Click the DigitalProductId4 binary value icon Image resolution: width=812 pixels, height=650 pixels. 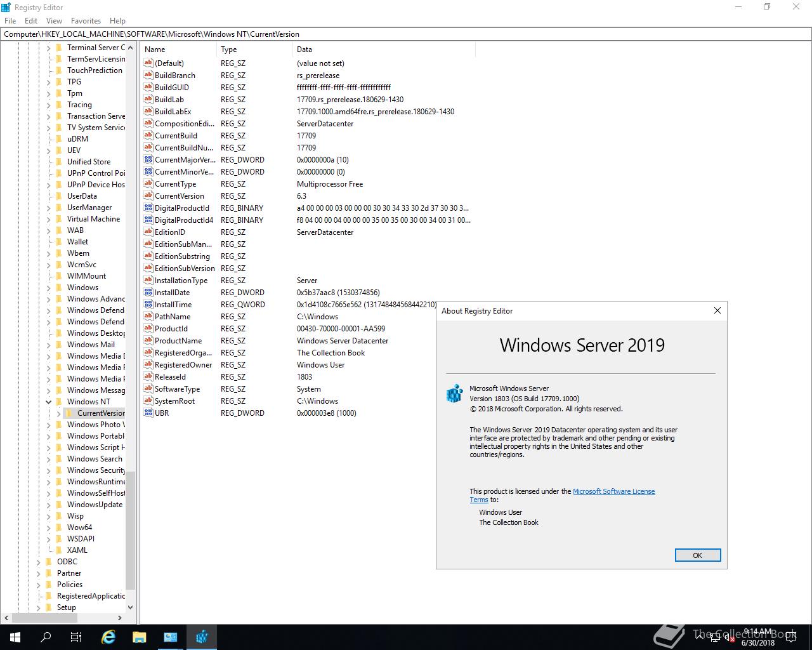point(148,220)
